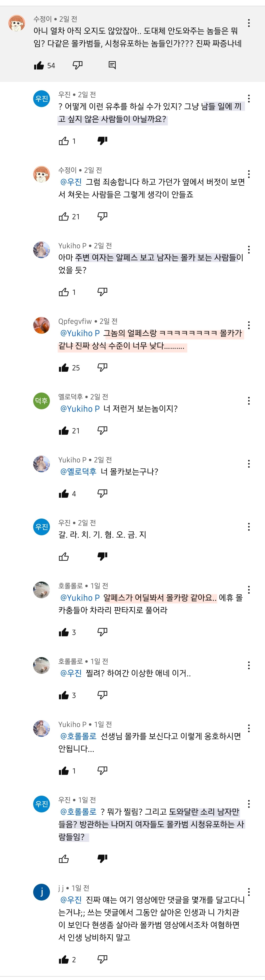265x980 pixels.
Task: Like 우진's first reply about 유추
Action: [64, 141]
